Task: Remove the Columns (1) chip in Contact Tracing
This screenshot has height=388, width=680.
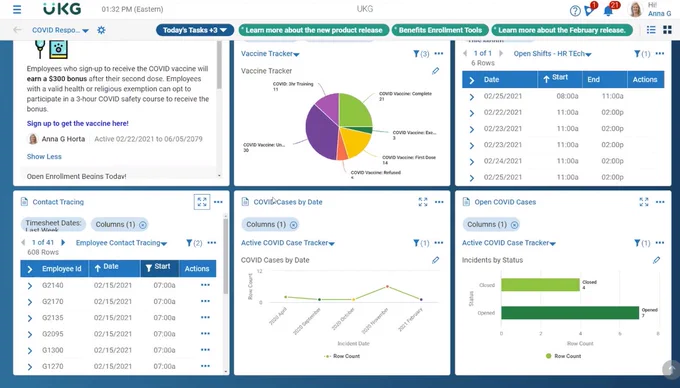Action: [143, 225]
